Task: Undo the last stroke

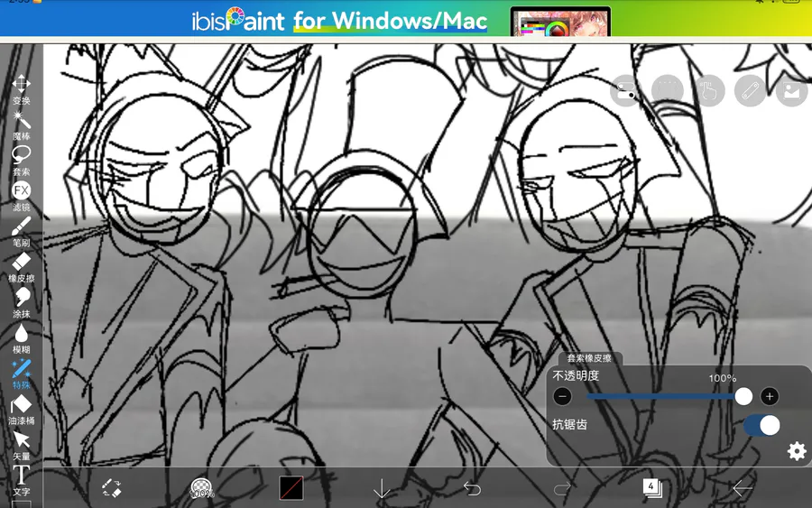Action: (x=472, y=488)
